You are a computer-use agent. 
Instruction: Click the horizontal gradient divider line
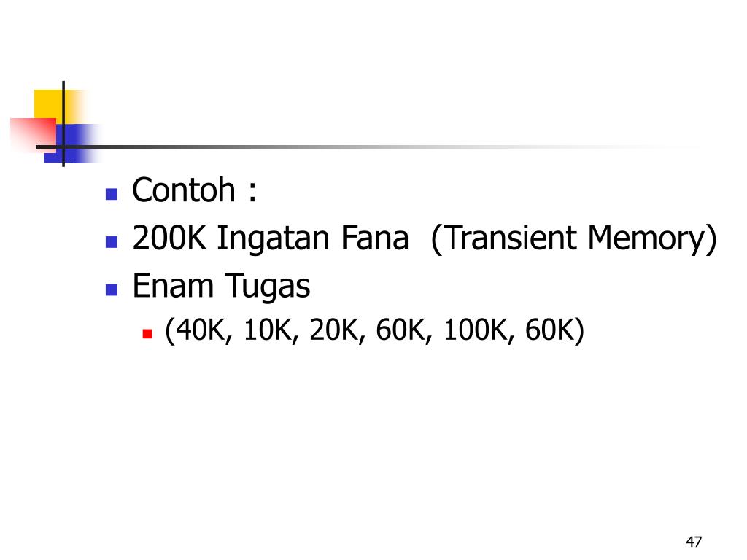click(371, 147)
